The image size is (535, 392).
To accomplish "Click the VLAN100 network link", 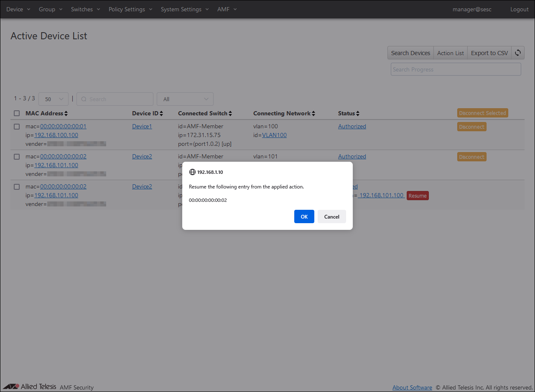I will (x=274, y=135).
